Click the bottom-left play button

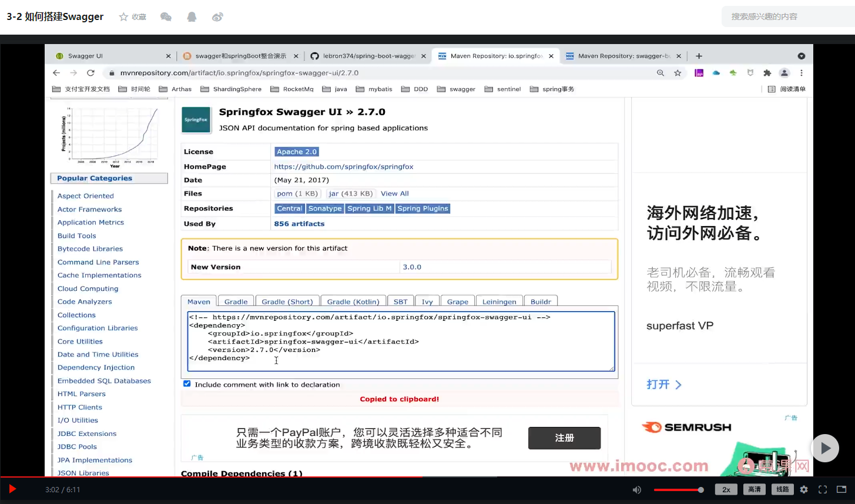[12, 489]
